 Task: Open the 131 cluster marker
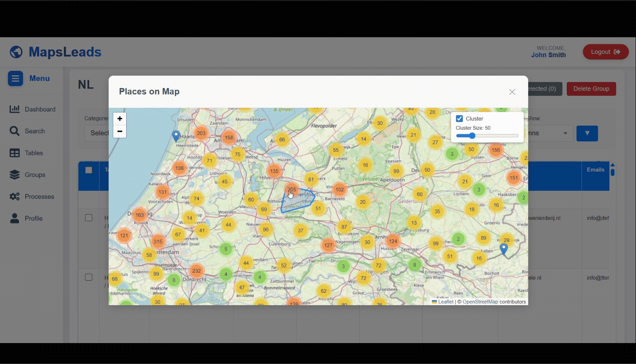pyautogui.click(x=162, y=192)
